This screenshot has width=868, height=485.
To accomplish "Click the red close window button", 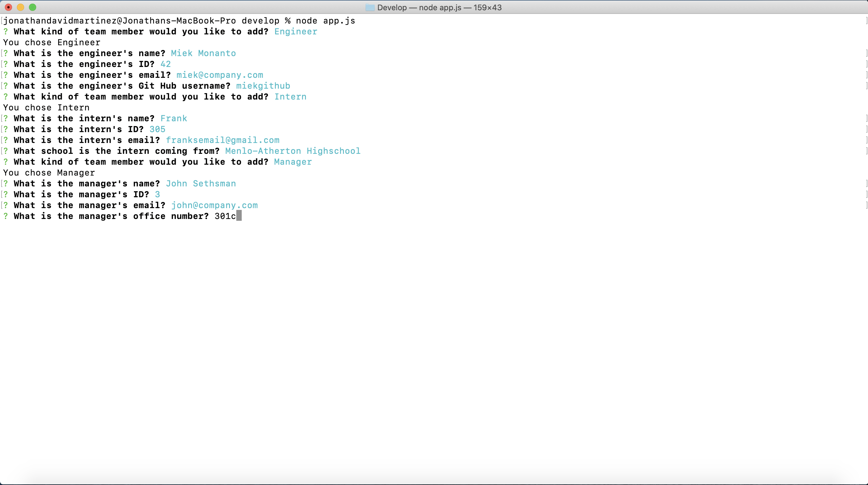I will (8, 7).
